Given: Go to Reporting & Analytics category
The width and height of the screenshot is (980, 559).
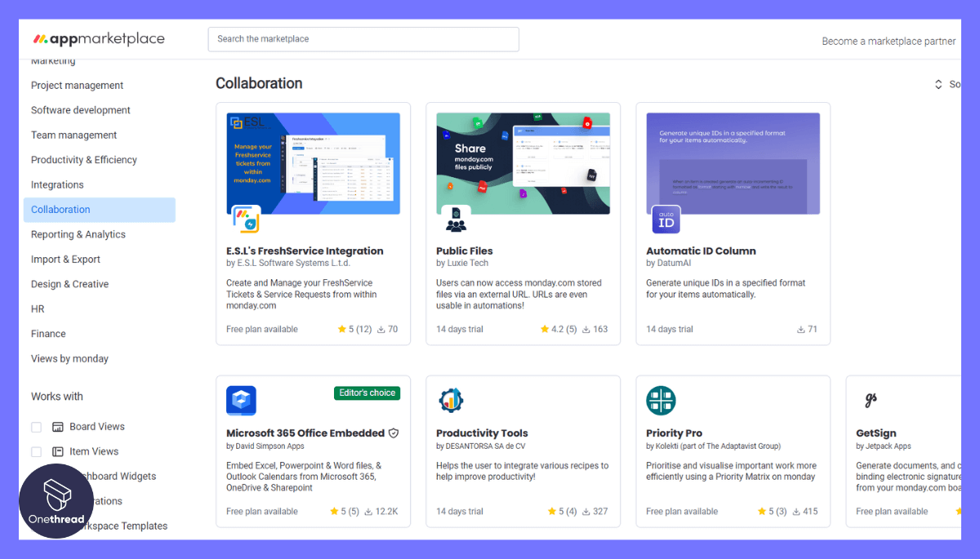Looking at the screenshot, I should tap(78, 234).
